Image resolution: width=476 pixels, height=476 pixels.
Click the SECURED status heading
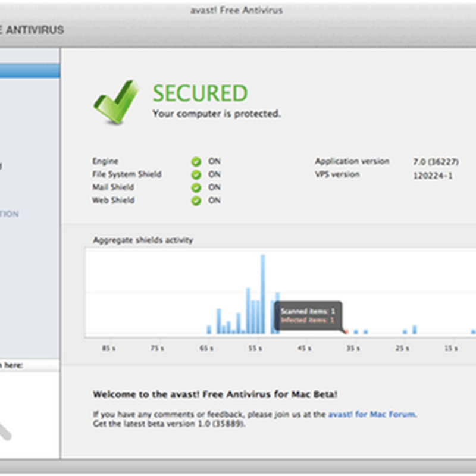coord(200,93)
